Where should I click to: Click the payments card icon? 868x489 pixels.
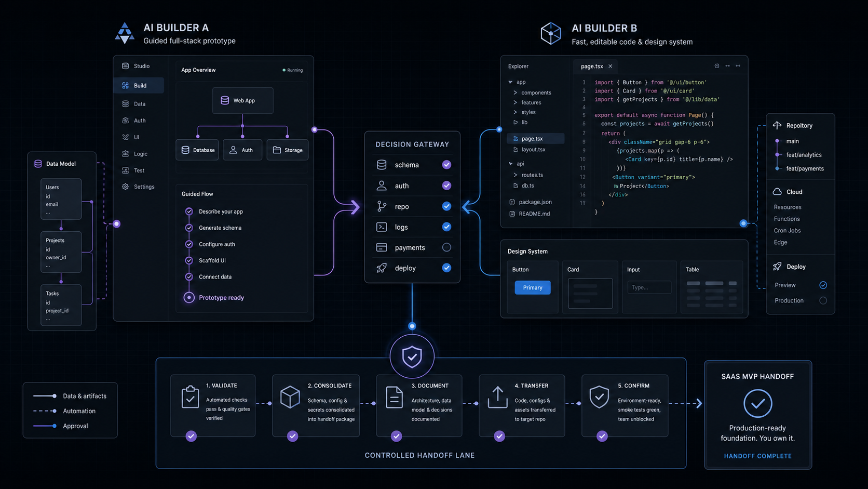[382, 247]
